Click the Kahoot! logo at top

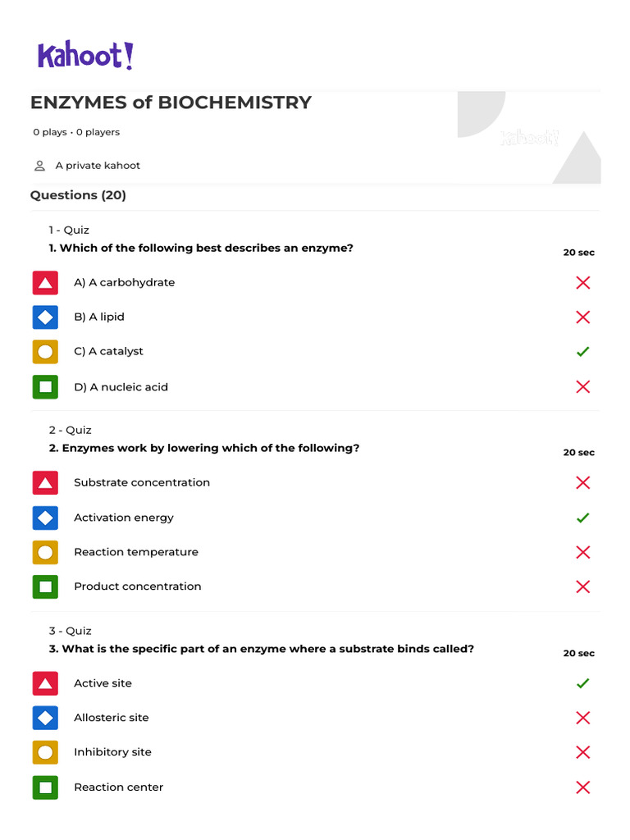coord(84,56)
